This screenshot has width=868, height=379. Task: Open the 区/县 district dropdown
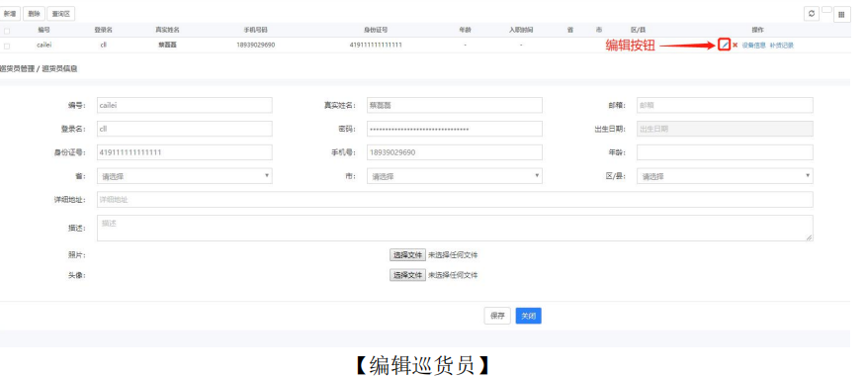coord(726,176)
